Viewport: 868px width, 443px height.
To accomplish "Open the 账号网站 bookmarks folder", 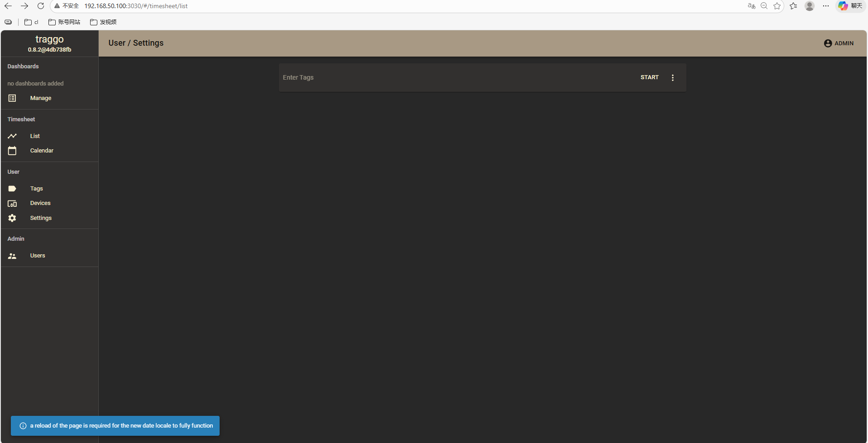I will point(64,22).
